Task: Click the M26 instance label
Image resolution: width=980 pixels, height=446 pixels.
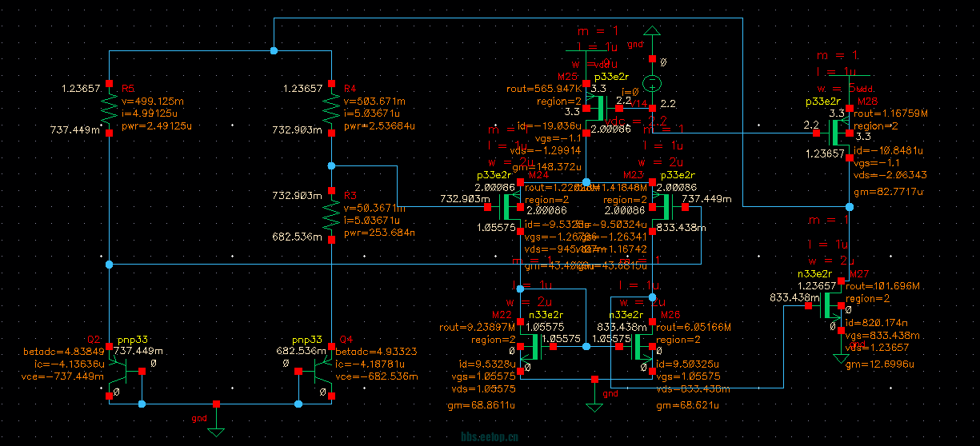Action: point(867,102)
